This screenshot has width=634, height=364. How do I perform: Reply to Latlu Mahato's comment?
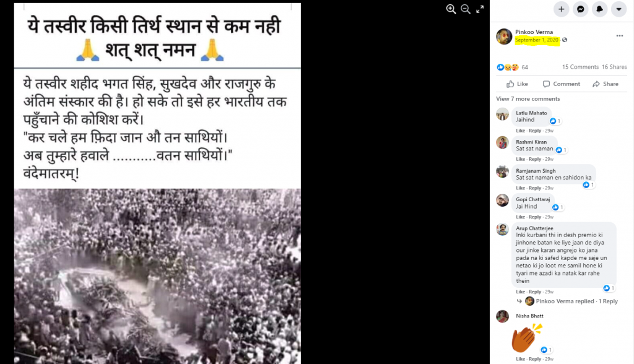[534, 131]
